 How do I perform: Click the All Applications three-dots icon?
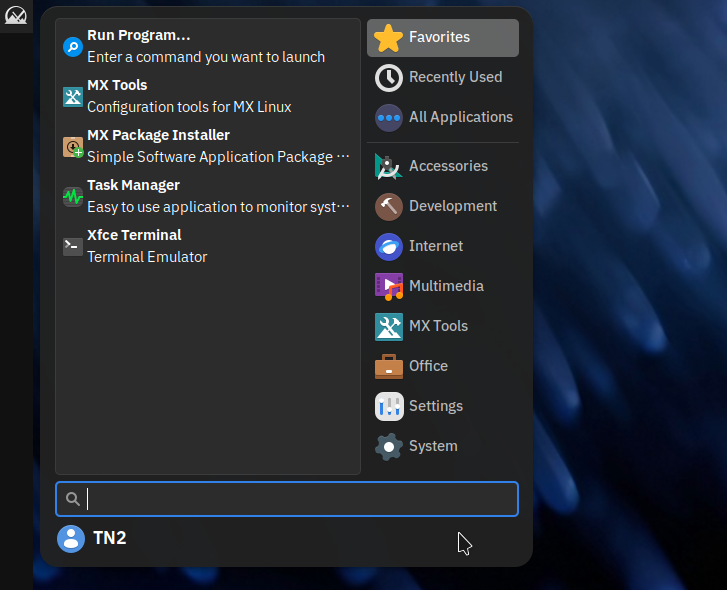(389, 118)
